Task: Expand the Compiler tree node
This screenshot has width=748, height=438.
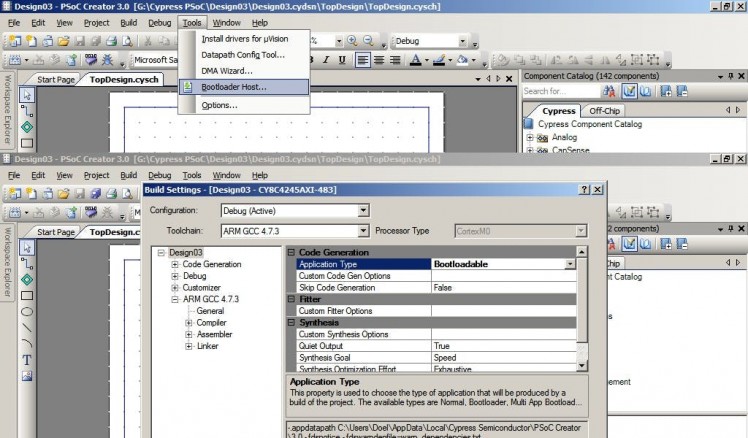Action: click(188, 323)
